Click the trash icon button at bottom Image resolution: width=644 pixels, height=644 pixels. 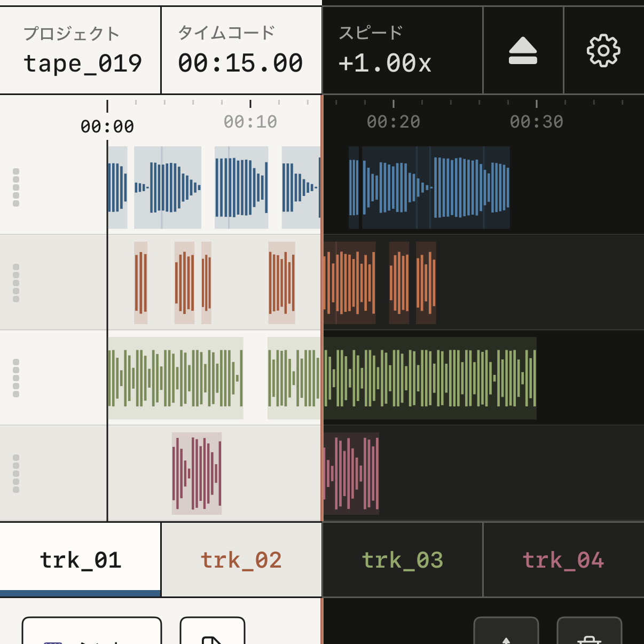pos(590,631)
